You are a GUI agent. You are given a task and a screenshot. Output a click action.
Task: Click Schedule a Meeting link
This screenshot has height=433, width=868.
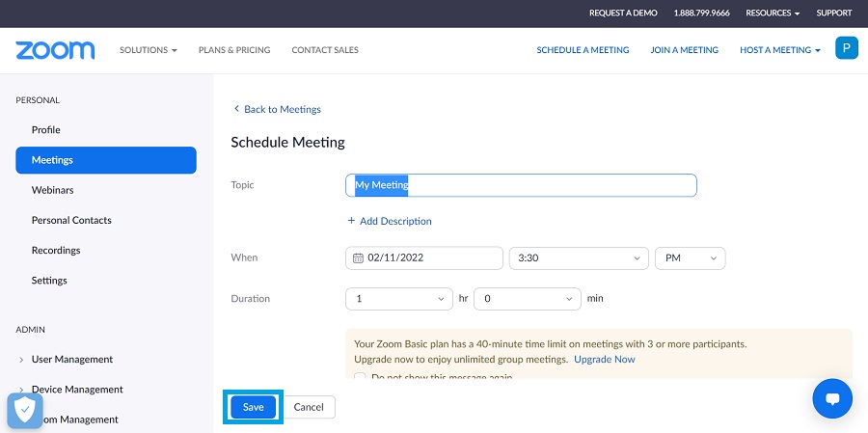coord(583,50)
